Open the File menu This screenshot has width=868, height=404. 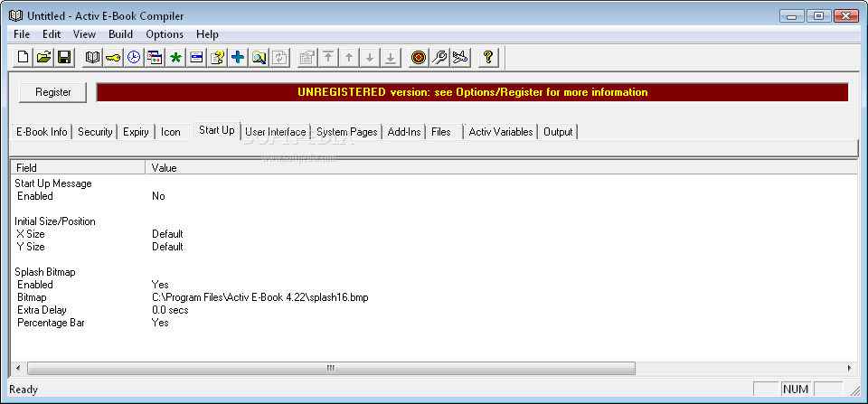click(x=22, y=34)
